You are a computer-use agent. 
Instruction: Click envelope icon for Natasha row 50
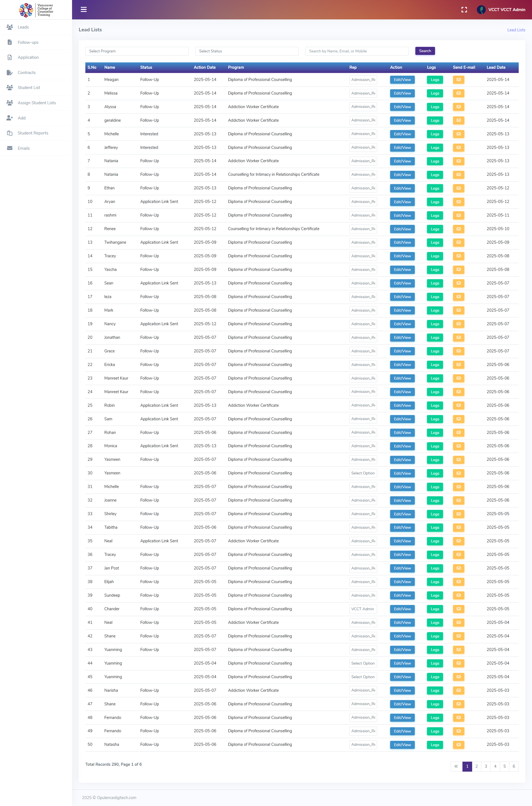[x=458, y=744]
